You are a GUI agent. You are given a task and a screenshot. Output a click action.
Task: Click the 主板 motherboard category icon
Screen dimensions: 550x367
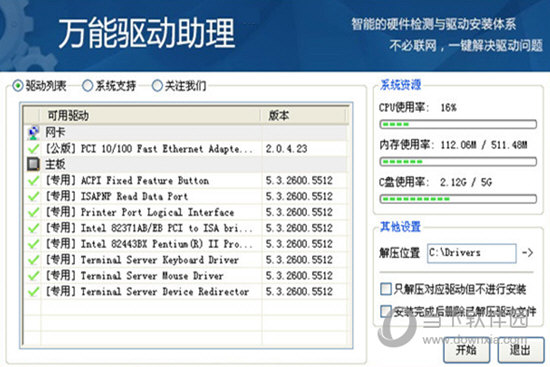point(33,164)
